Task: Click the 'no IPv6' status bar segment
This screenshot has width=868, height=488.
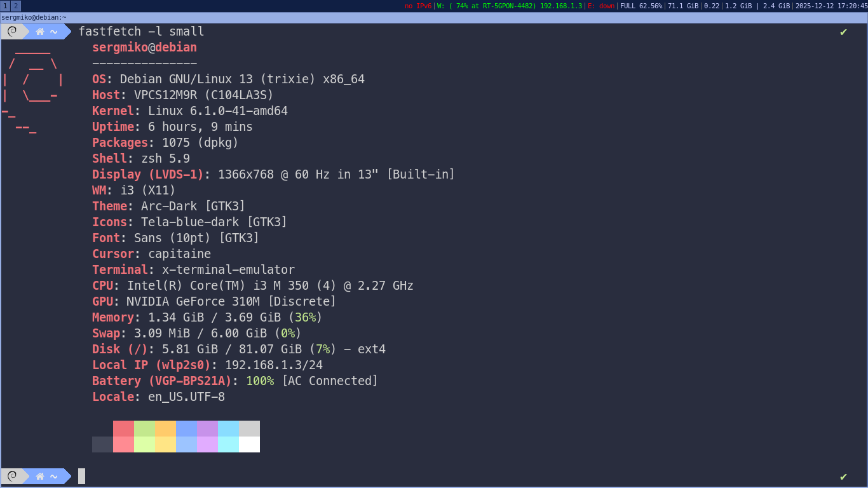Action: (x=418, y=6)
